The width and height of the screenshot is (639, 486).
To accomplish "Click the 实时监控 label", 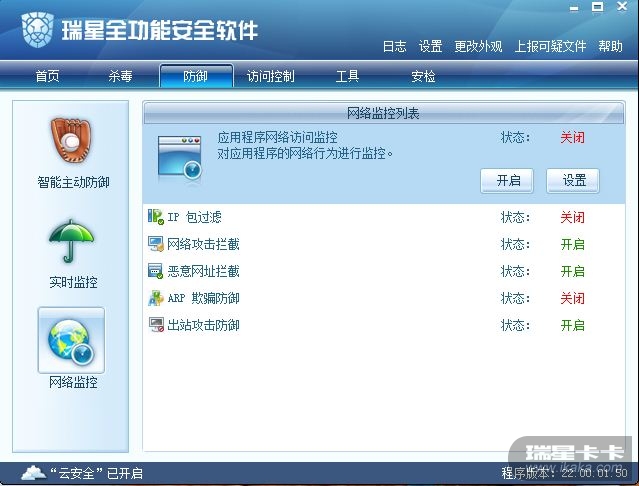I will (73, 282).
